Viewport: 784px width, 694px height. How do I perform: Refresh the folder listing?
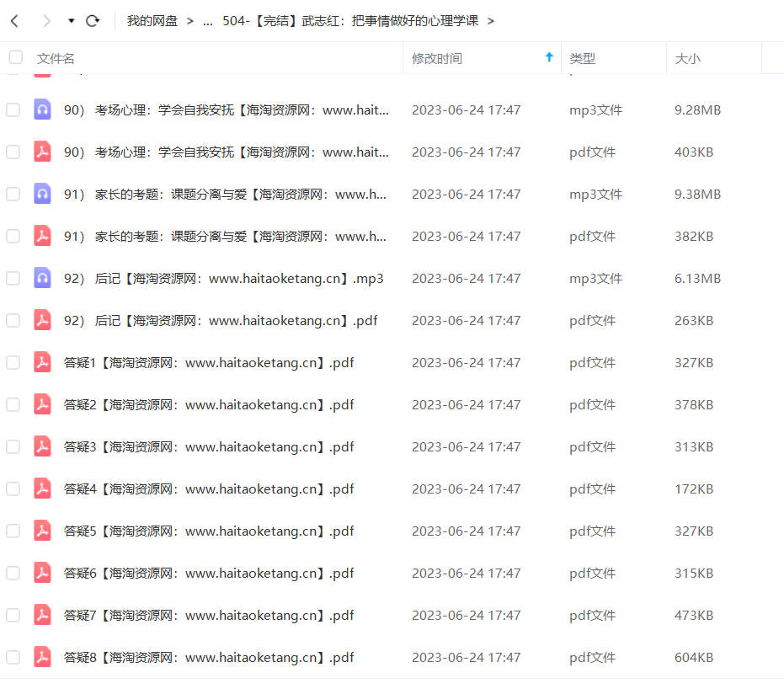(x=93, y=21)
